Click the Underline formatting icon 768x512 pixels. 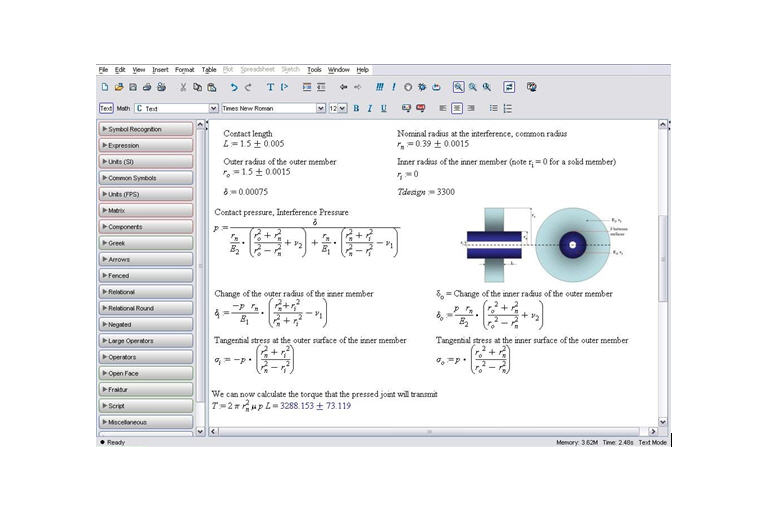(x=383, y=108)
